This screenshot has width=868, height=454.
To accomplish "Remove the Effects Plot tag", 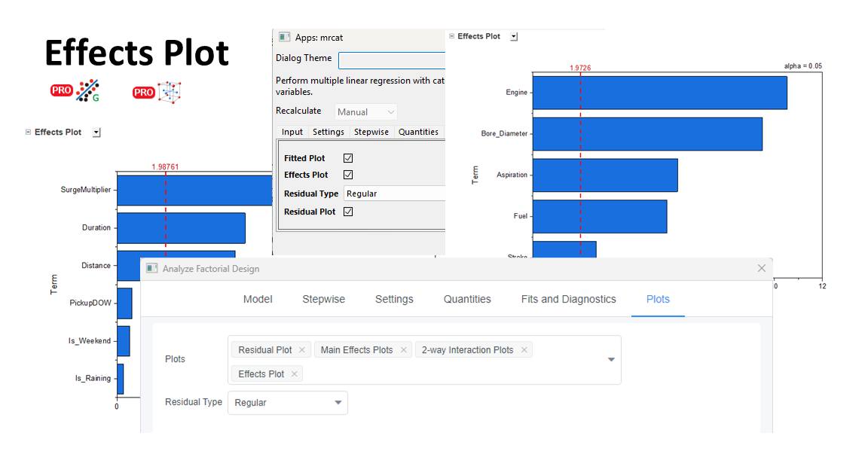I will click(294, 374).
